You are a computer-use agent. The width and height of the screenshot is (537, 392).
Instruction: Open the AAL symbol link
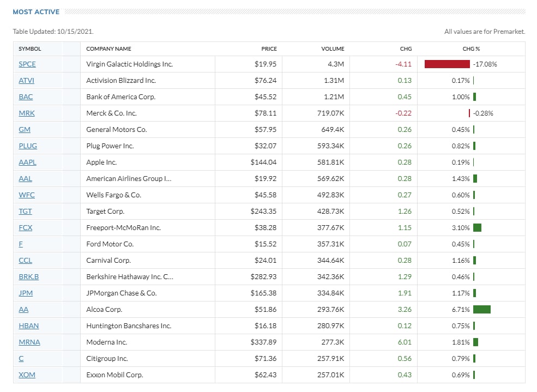pos(25,179)
